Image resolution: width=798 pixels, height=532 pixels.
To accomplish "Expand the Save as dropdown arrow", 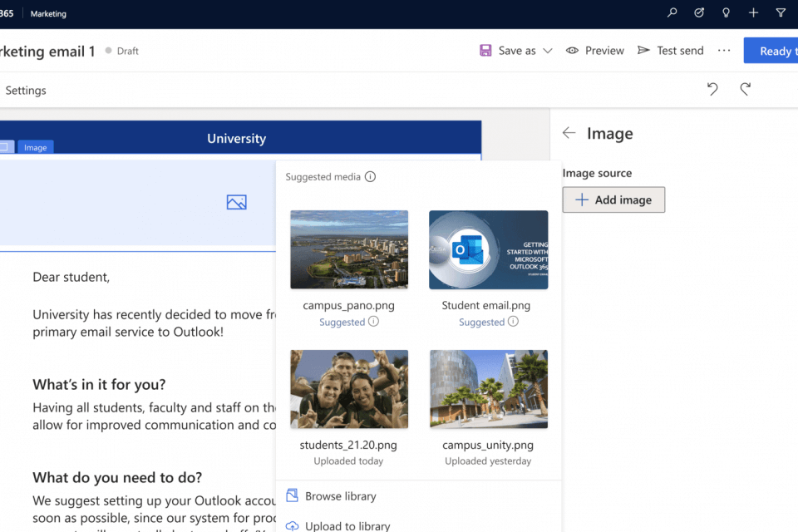I will (x=548, y=51).
